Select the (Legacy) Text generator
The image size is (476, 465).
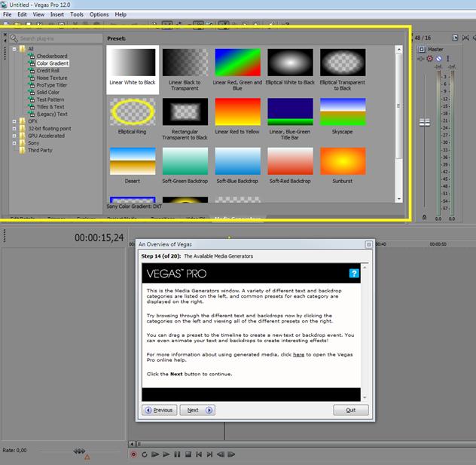52,115
